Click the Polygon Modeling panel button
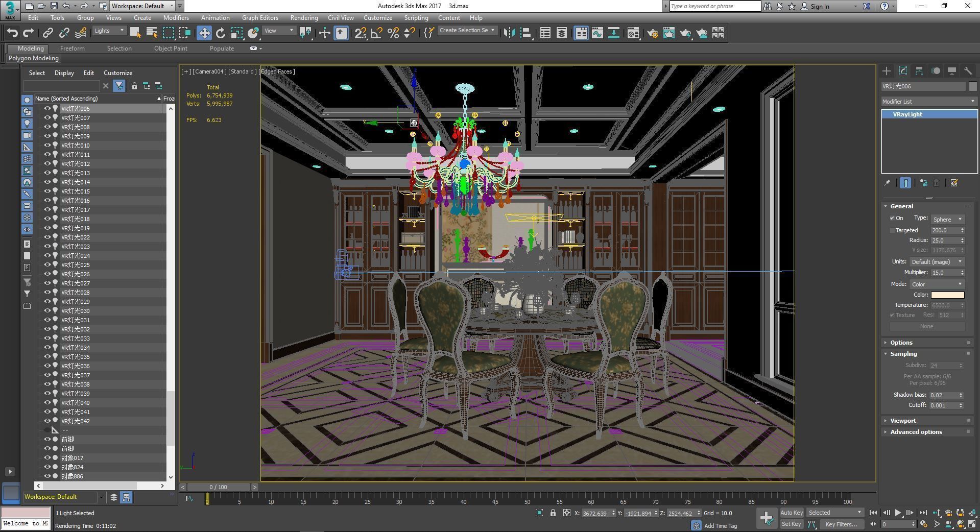Viewport: 980px width, 532px height. (34, 58)
